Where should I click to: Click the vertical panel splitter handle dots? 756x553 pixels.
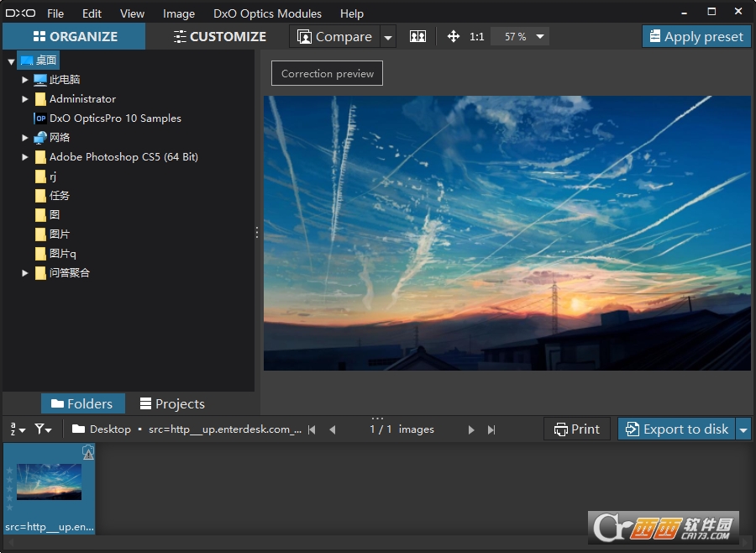point(257,233)
